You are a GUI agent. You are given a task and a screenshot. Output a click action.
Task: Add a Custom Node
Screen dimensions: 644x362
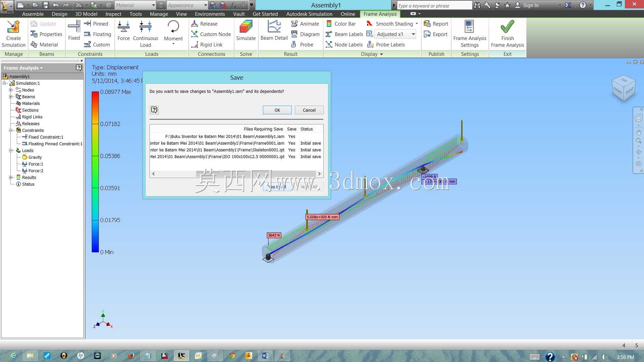tap(211, 34)
